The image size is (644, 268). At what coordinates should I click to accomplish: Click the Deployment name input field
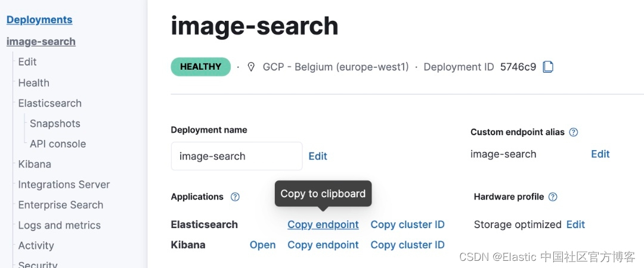[x=237, y=156]
